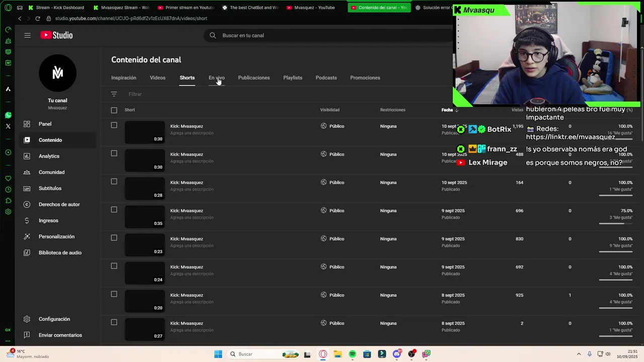Screen dimensions: 644x362
Task: Open the YouTube Studio hamburger menu
Action: (x=28, y=35)
